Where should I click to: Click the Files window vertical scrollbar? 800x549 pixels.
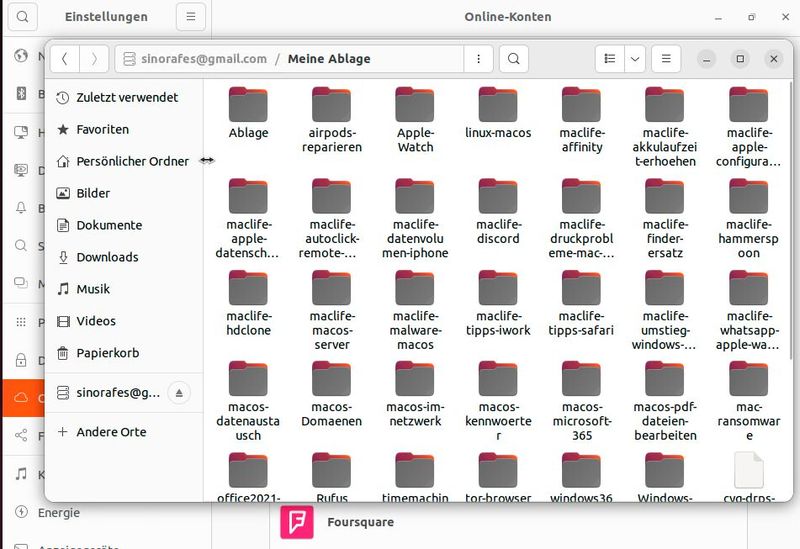point(790,219)
